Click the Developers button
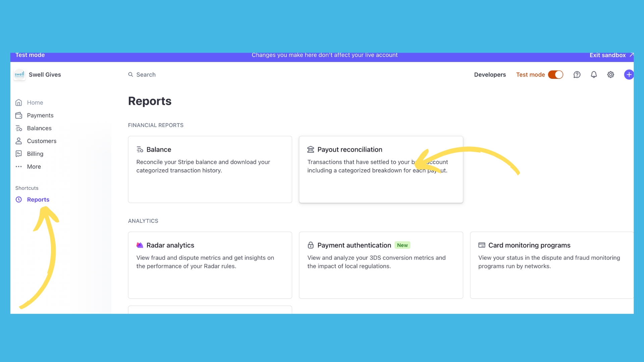Screen dimensions: 644x362 pyautogui.click(x=490, y=75)
